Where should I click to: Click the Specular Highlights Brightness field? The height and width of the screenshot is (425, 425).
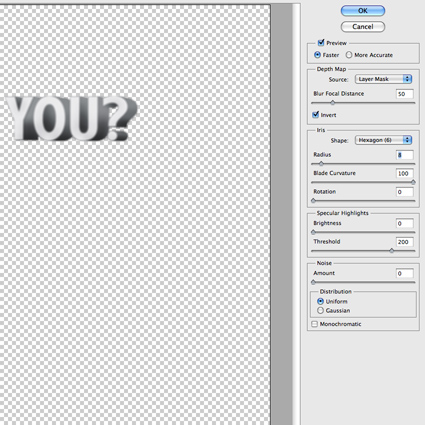pyautogui.click(x=405, y=223)
